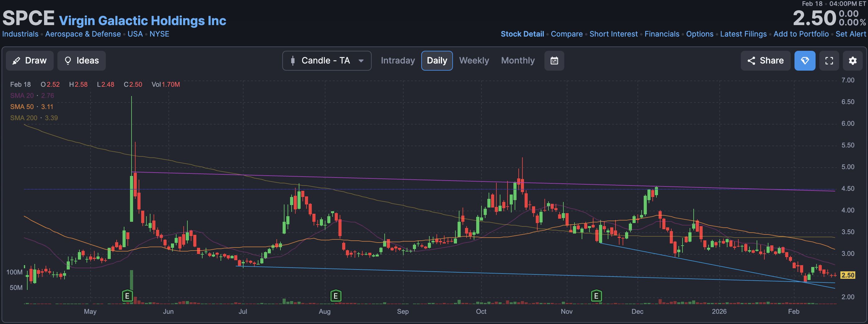Click the Vol 1.70M readout
The width and height of the screenshot is (868, 324).
coord(165,85)
